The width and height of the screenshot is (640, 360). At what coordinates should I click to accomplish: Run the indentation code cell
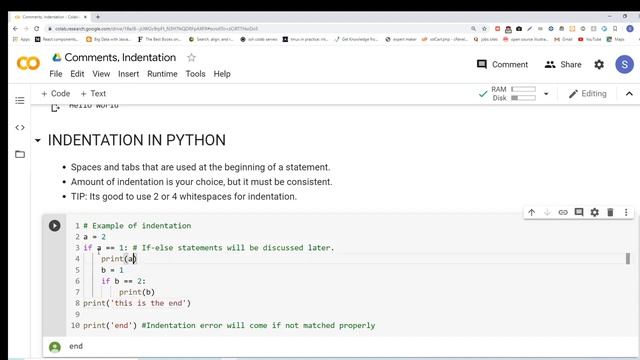click(55, 226)
